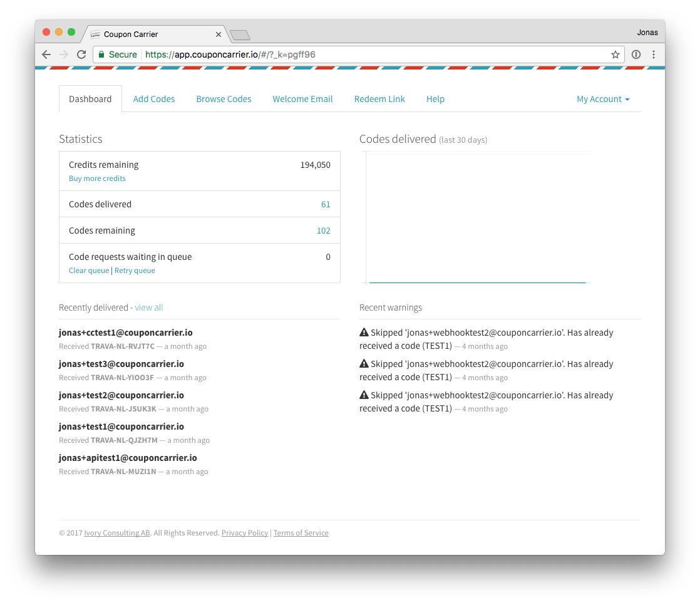Screen dimensions: 700x605
Task: Click the Clear queue link
Action: (89, 270)
